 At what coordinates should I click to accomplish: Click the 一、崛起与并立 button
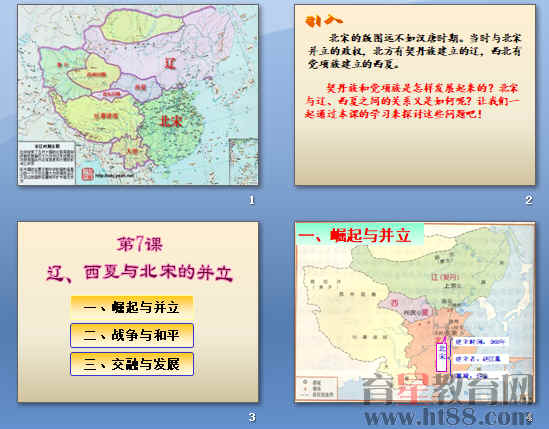[132, 307]
